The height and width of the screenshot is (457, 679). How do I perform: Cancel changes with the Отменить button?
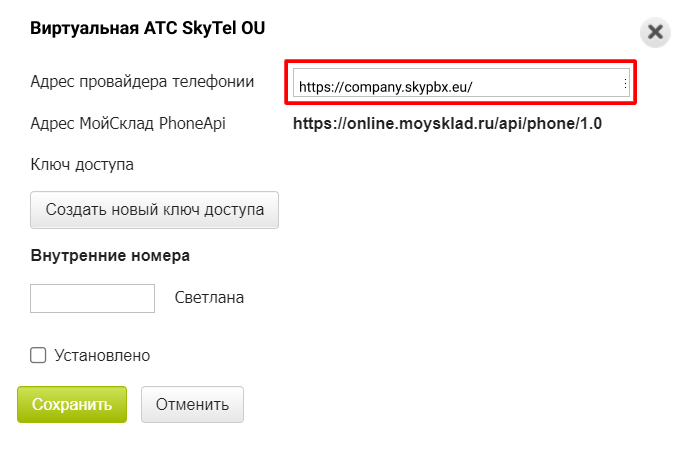192,404
